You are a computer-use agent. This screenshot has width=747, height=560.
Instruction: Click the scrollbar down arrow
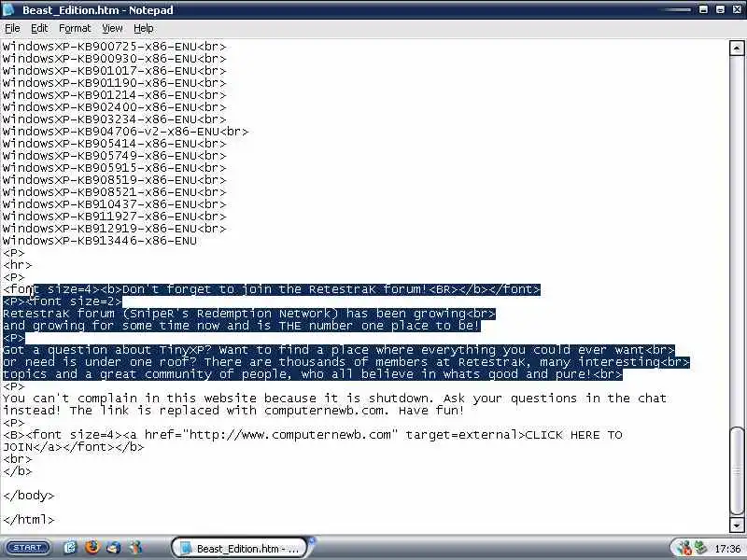(x=737, y=525)
